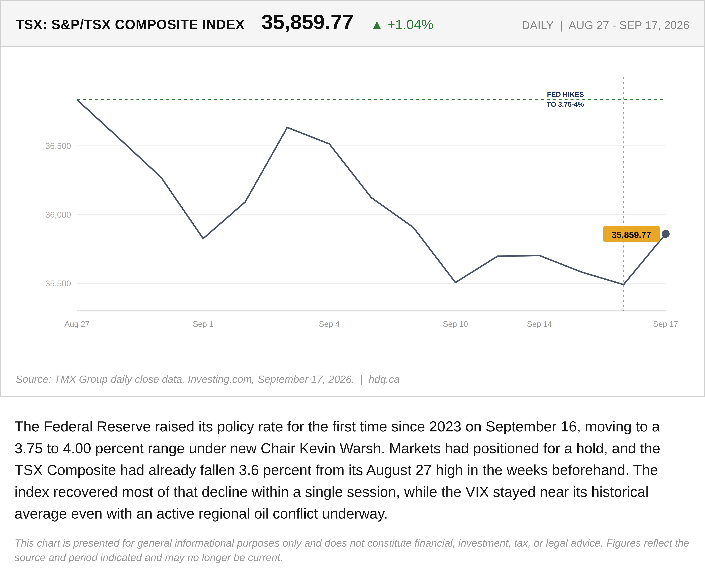Select the orange 35,859.77 price label
This screenshot has width=705, height=588.
[631, 234]
